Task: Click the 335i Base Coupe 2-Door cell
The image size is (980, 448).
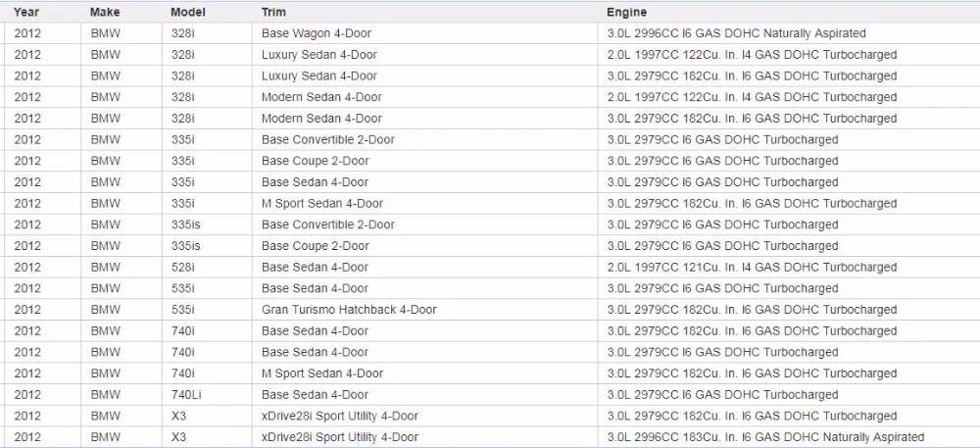Action: pos(425,161)
